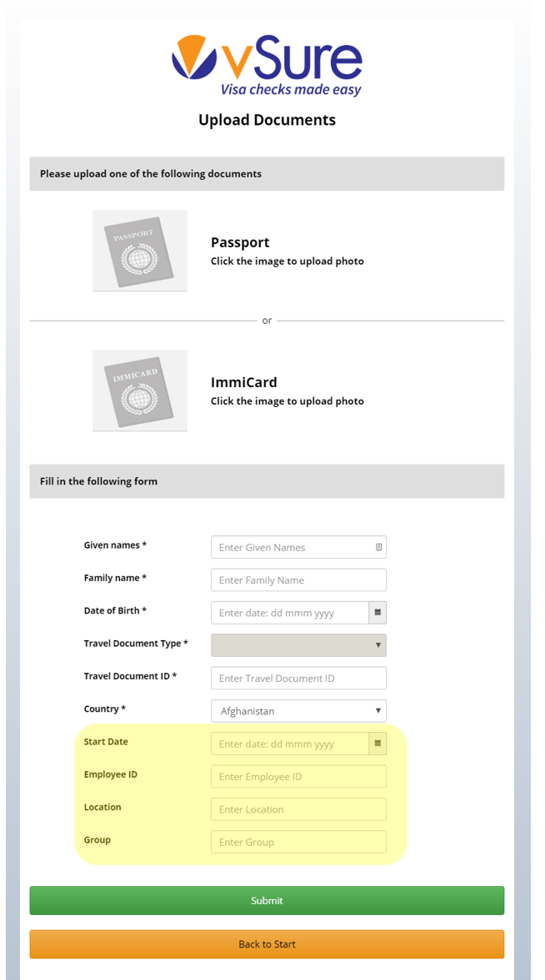Click the Country dropdown arrow
Viewport: 545px width, 980px height.
click(x=378, y=710)
